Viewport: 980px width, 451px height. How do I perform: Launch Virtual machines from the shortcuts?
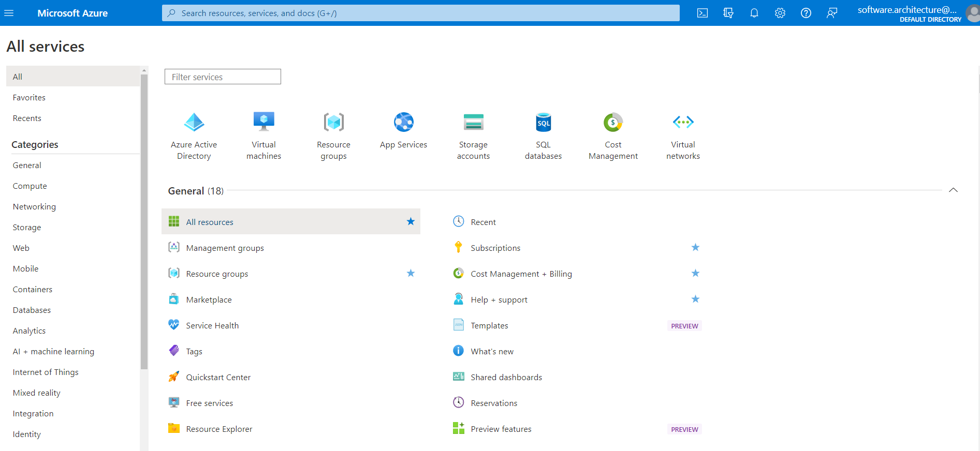click(x=264, y=123)
